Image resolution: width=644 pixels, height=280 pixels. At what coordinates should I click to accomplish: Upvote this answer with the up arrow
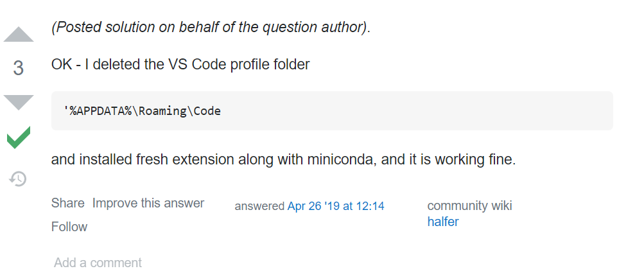point(19,35)
